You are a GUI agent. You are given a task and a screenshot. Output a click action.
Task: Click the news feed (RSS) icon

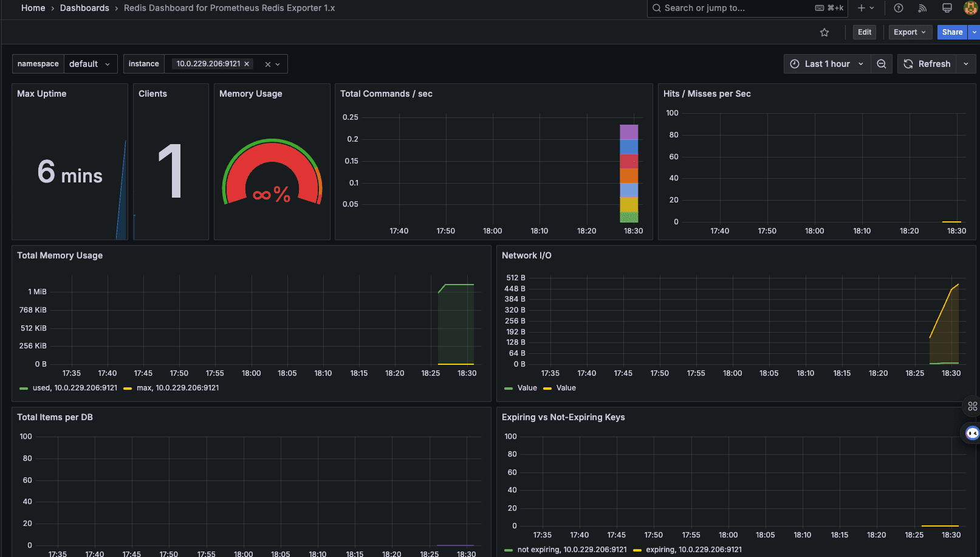click(922, 8)
